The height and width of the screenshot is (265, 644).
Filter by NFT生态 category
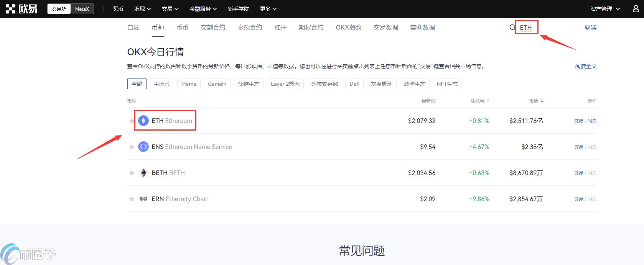pyautogui.click(x=447, y=84)
